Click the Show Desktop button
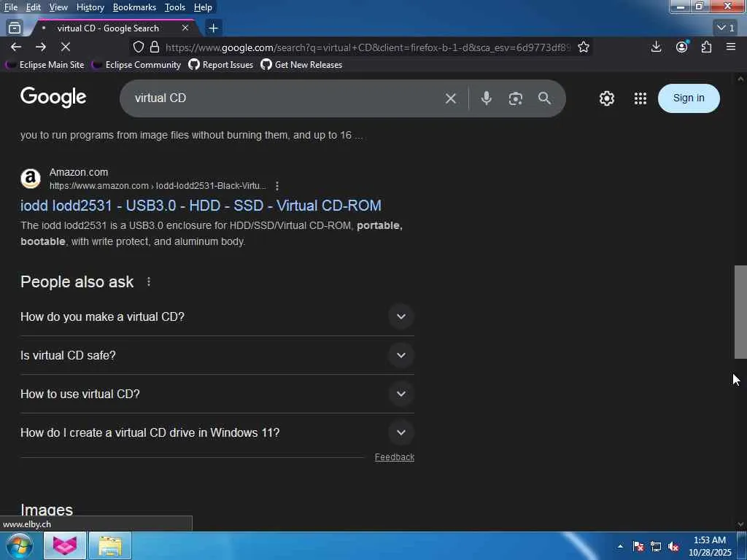Screen dimensions: 747x560 (743, 546)
